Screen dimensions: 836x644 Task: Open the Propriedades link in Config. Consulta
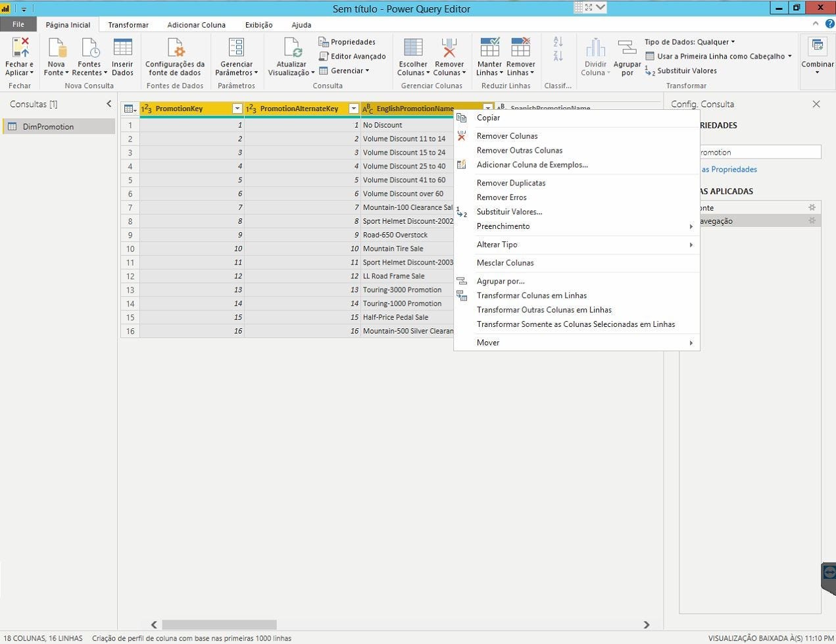click(729, 170)
